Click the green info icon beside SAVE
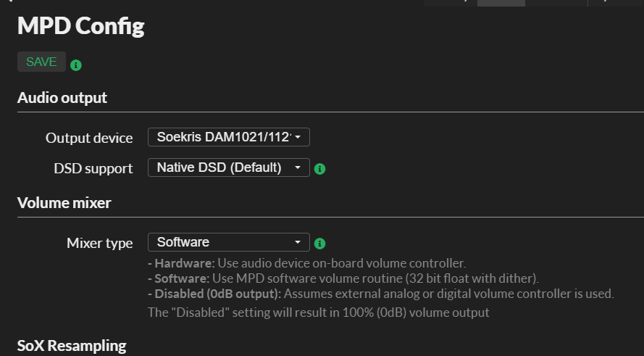The width and height of the screenshot is (644, 356). click(x=76, y=65)
